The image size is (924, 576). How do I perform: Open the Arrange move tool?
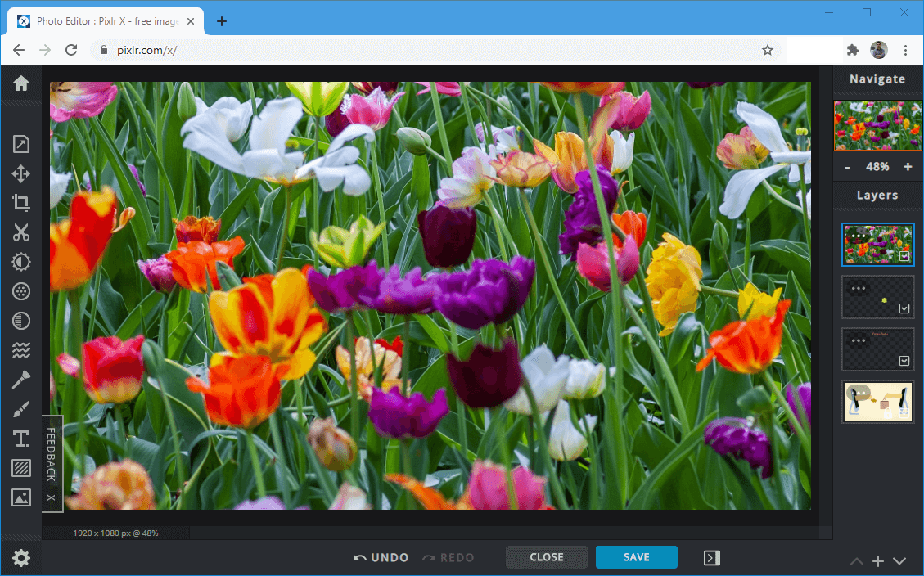(x=20, y=173)
